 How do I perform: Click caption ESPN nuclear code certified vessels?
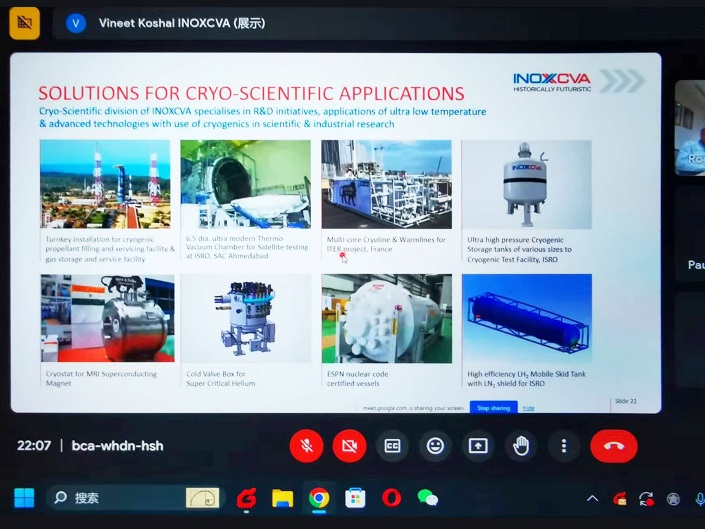(357, 378)
